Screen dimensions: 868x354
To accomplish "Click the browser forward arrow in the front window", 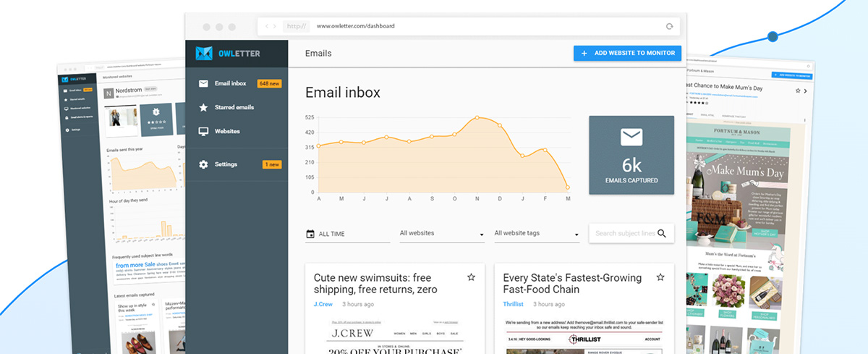I will tap(274, 26).
